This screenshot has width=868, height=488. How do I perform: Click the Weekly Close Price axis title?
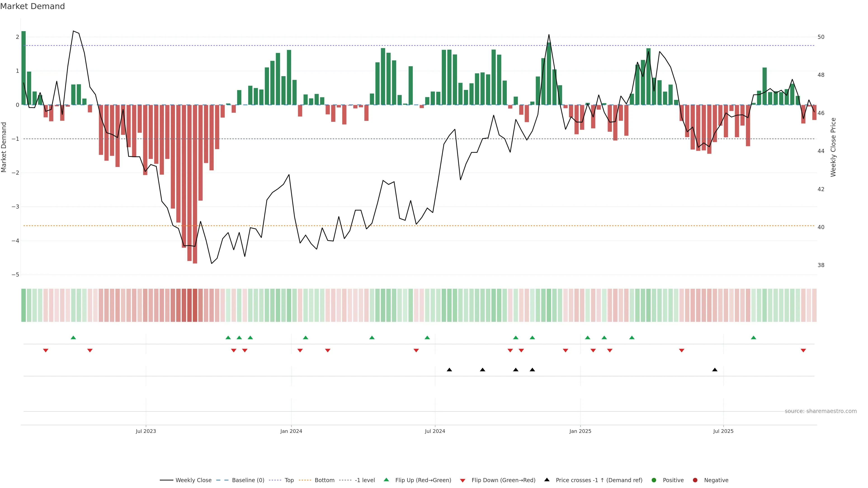pos(833,147)
